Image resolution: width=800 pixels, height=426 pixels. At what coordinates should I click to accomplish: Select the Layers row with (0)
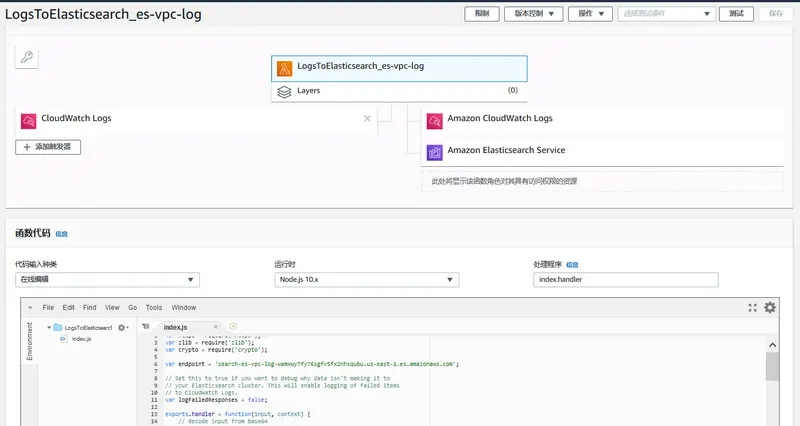pos(399,92)
